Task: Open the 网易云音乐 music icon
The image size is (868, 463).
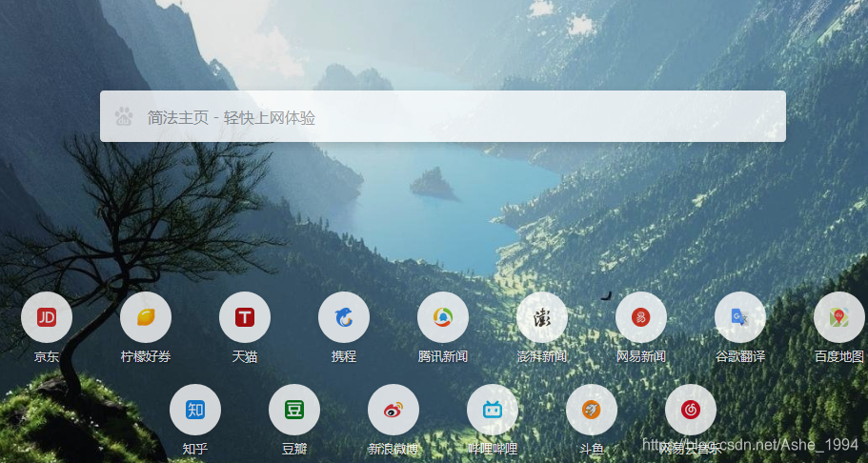Action: [691, 410]
